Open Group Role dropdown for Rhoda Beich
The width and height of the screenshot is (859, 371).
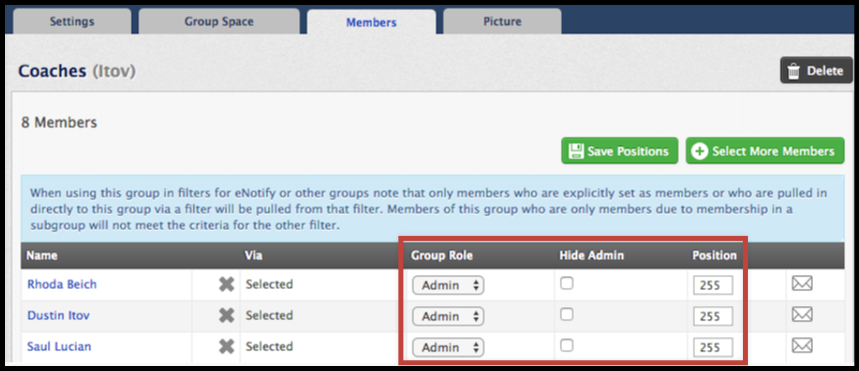click(x=448, y=285)
